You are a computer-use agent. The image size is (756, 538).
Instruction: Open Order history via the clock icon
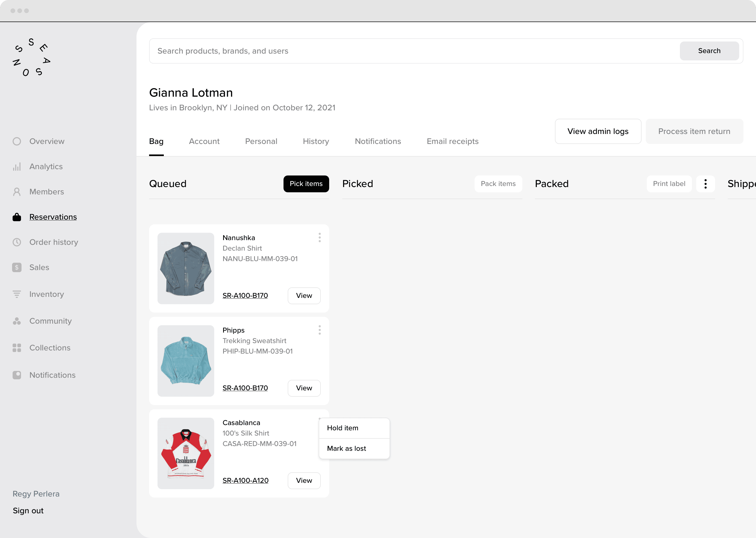point(17,242)
